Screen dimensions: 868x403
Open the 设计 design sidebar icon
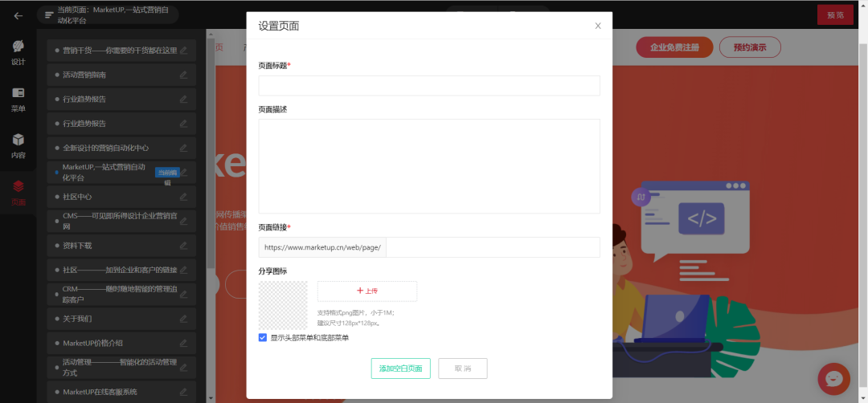point(18,52)
